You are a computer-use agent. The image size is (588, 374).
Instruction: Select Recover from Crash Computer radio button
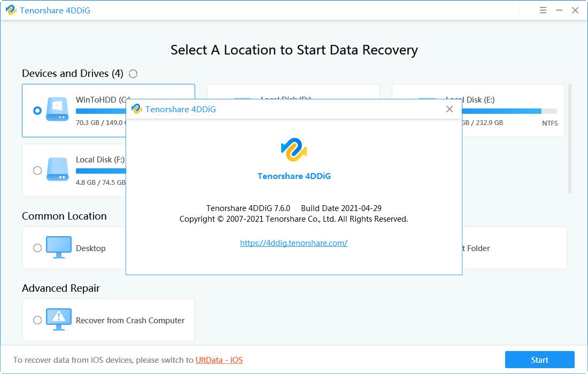click(x=37, y=320)
